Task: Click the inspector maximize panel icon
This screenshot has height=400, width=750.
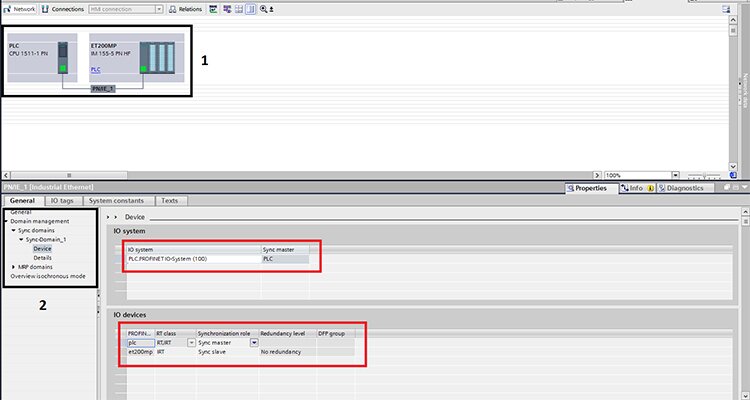Action: pyautogui.click(x=736, y=188)
